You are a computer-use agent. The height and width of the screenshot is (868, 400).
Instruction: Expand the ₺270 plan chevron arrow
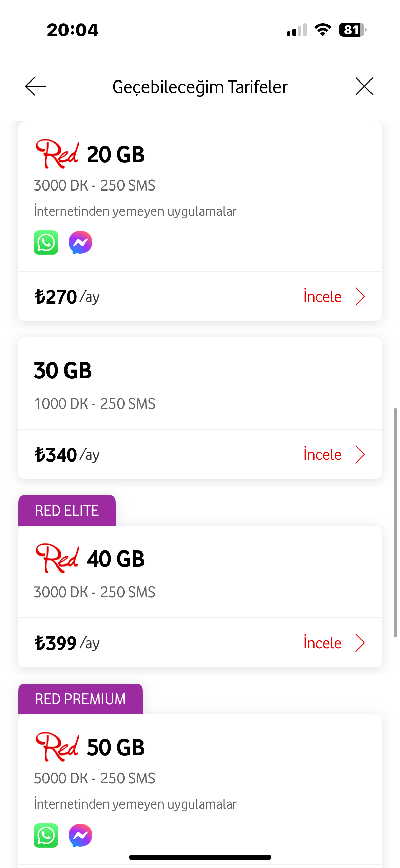click(x=360, y=296)
